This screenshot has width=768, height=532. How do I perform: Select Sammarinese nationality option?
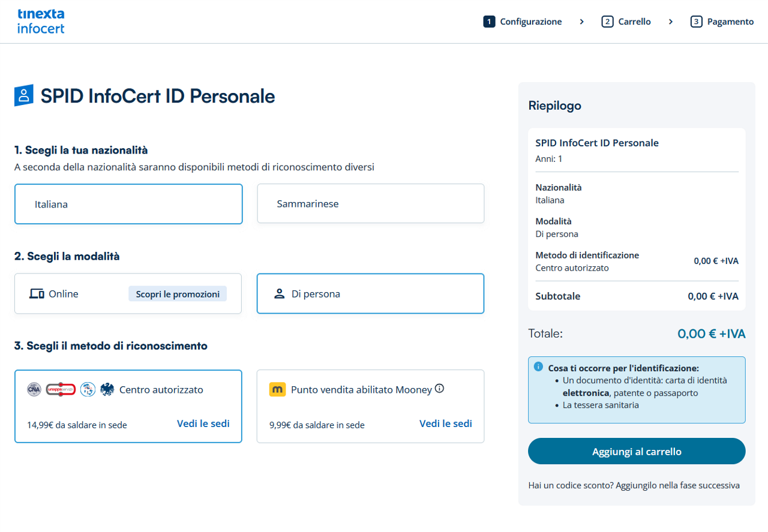point(370,204)
